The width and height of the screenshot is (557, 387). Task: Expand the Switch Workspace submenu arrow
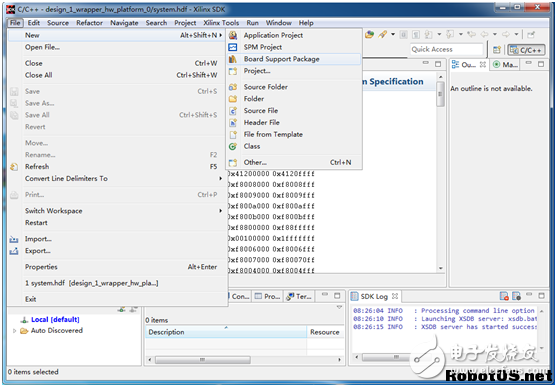(x=220, y=211)
